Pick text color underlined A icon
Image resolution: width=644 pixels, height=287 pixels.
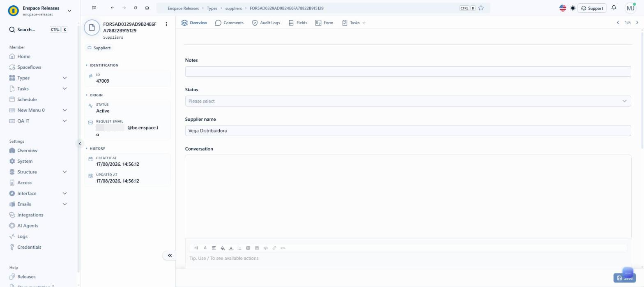coord(231,248)
